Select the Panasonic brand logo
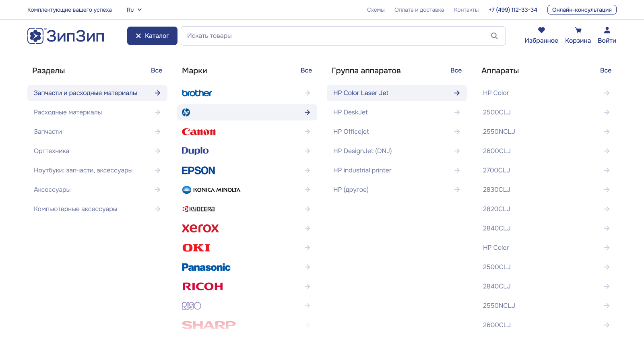Screen dimensions: 644x338 click(x=206, y=267)
